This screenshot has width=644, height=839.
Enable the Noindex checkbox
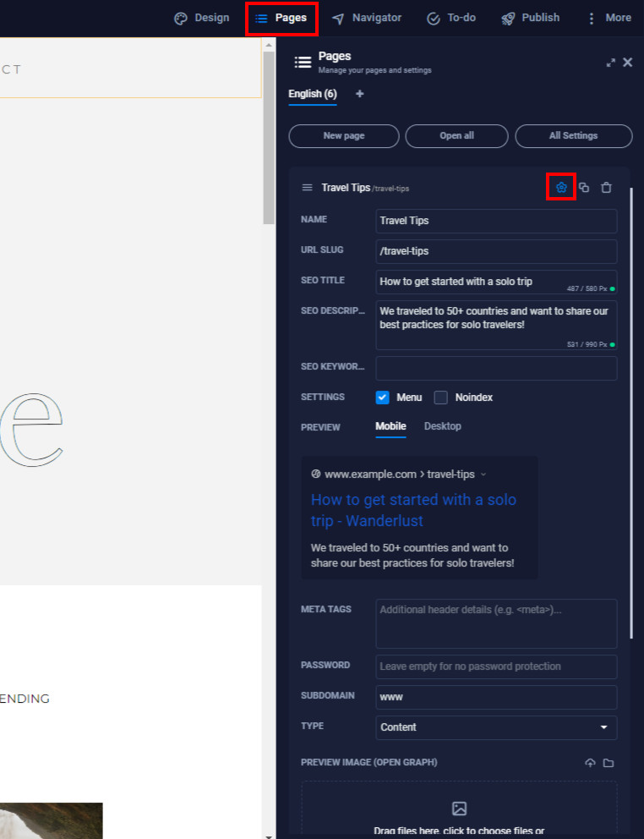[440, 398]
